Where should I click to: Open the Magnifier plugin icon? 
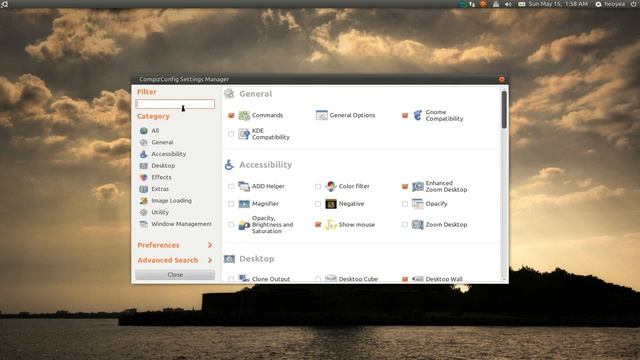point(244,204)
